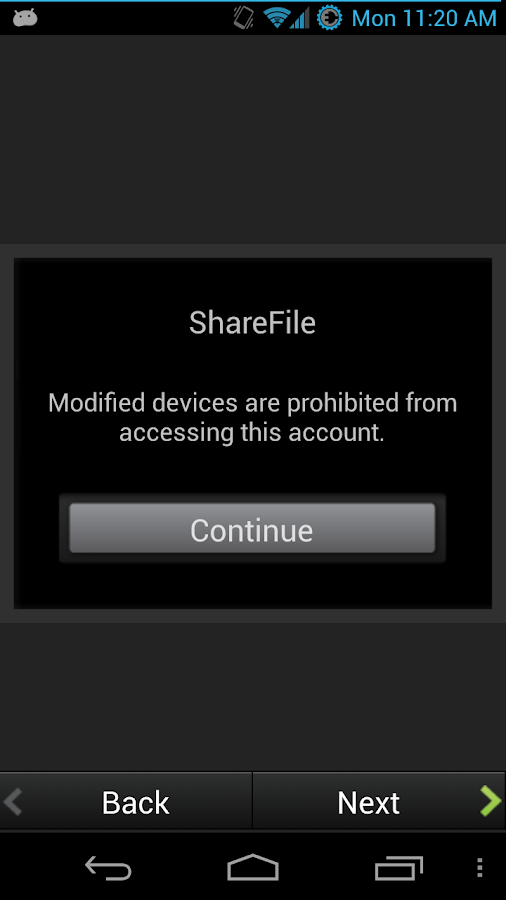
Task: Click the green right chevron arrow
Action: pyautogui.click(x=491, y=801)
